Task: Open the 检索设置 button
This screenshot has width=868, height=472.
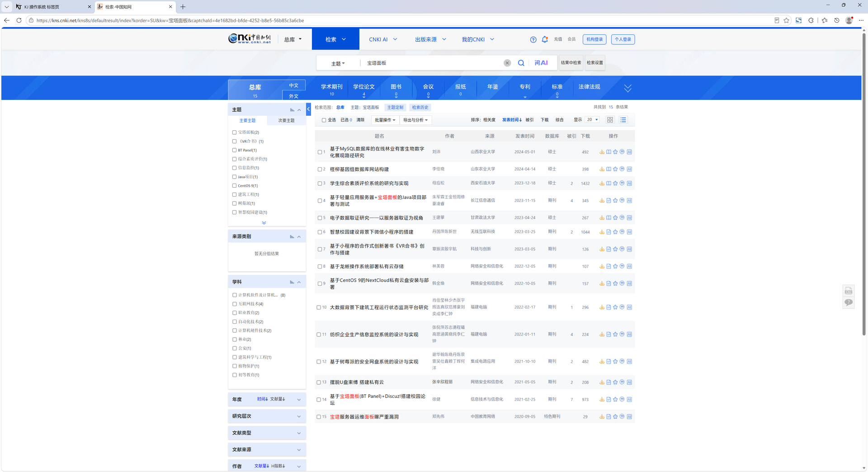Action: pyautogui.click(x=595, y=63)
